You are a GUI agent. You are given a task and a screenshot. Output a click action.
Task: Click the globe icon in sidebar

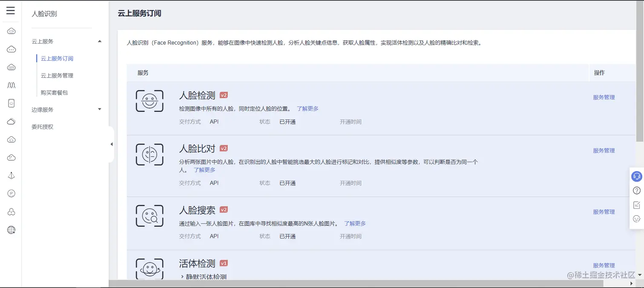11,230
